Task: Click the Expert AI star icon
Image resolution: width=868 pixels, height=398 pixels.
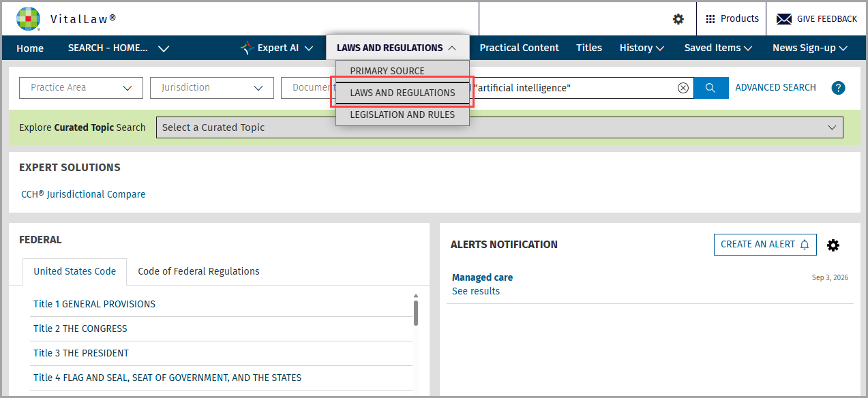Action: pos(247,48)
